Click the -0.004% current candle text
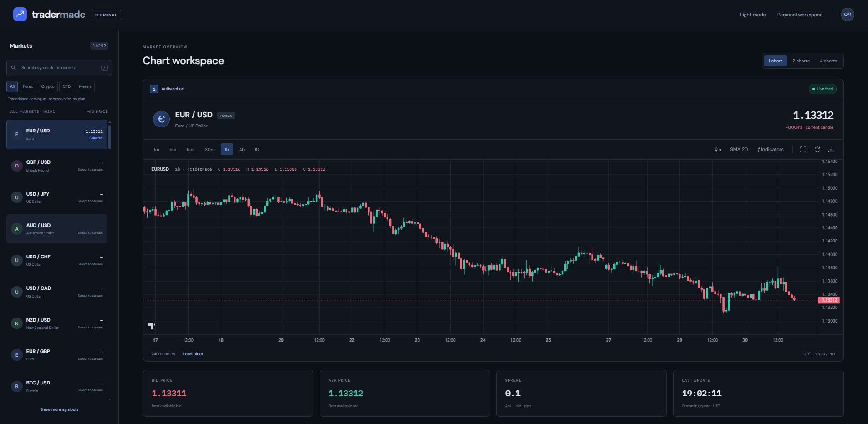The height and width of the screenshot is (424, 868). pos(809,127)
